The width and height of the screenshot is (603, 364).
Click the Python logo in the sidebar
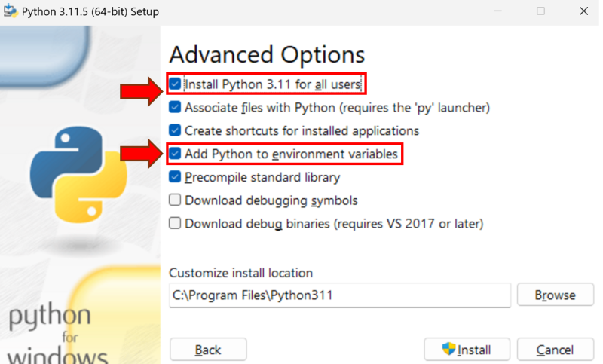pos(78,173)
